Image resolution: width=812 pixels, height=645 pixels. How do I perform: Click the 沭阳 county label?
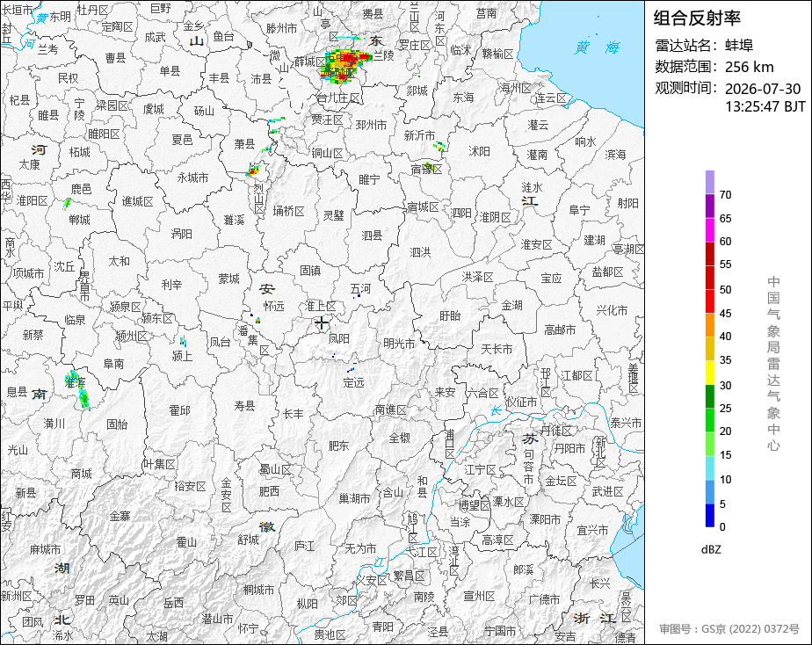pyautogui.click(x=479, y=151)
